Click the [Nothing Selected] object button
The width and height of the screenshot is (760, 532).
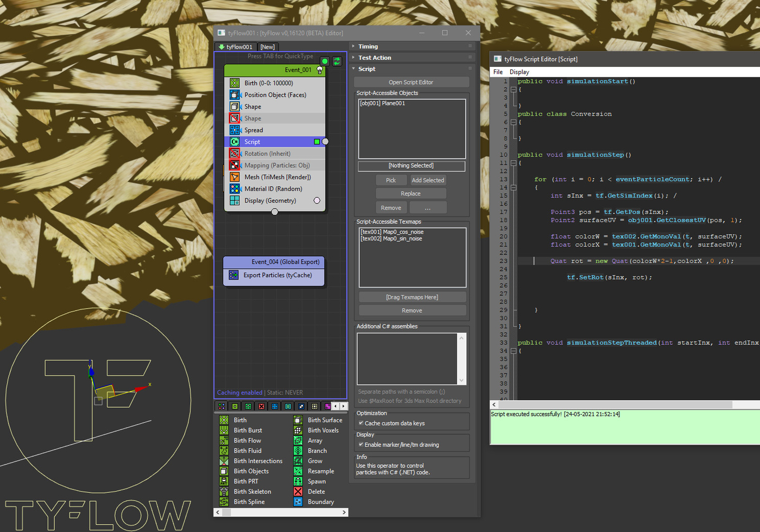411,166
